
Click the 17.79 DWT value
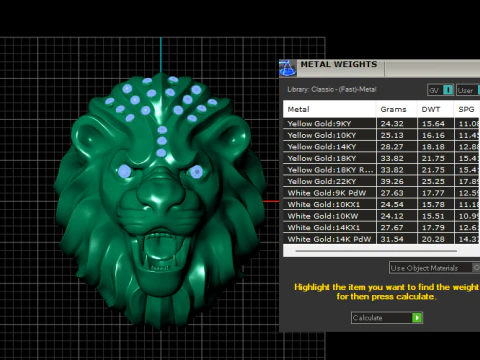point(433,227)
